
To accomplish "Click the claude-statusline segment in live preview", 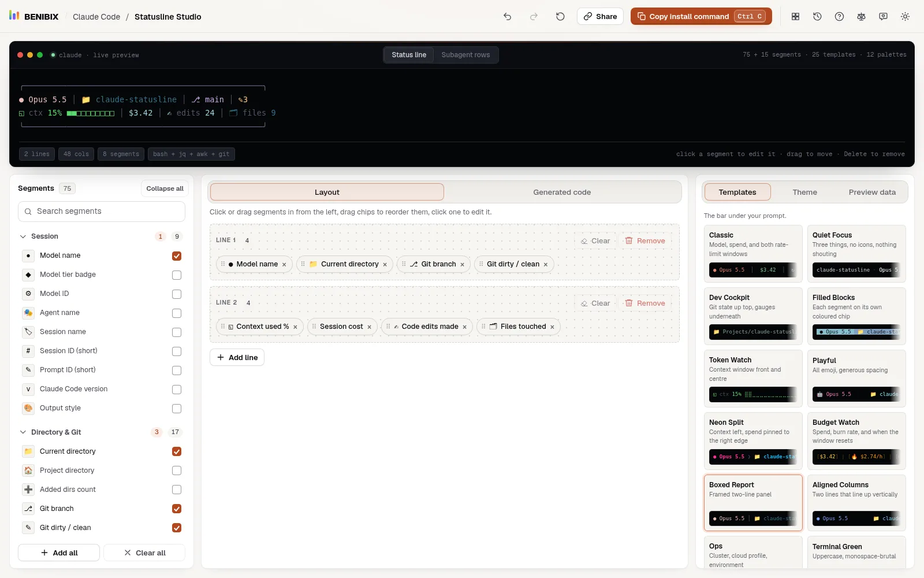I will (129, 99).
